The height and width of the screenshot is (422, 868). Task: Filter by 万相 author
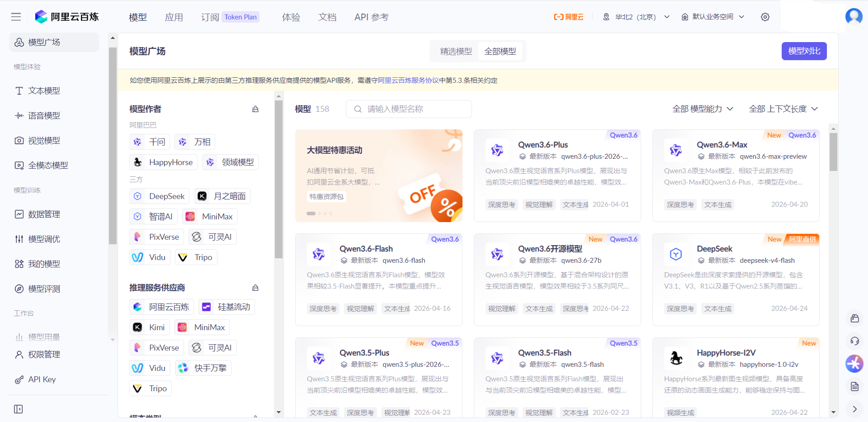(195, 142)
